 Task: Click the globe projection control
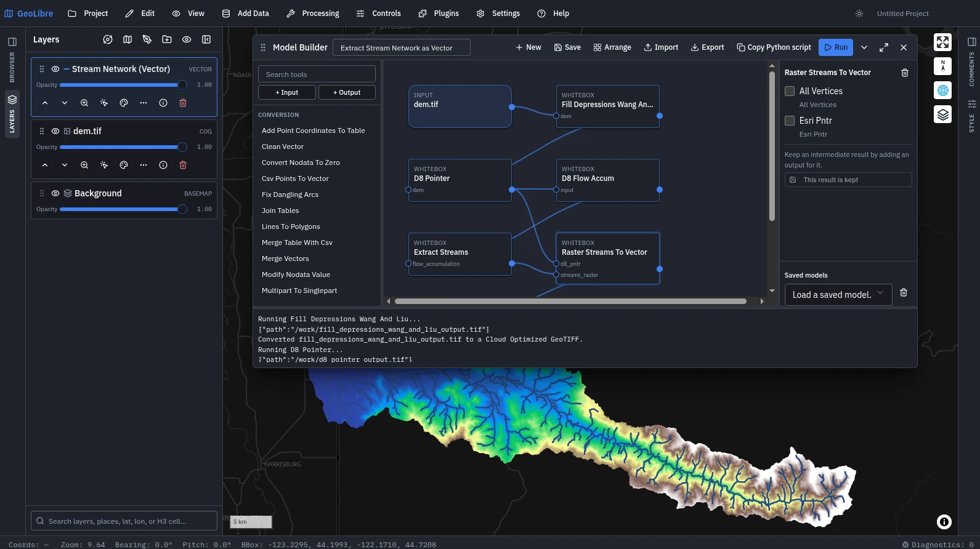[x=942, y=90]
